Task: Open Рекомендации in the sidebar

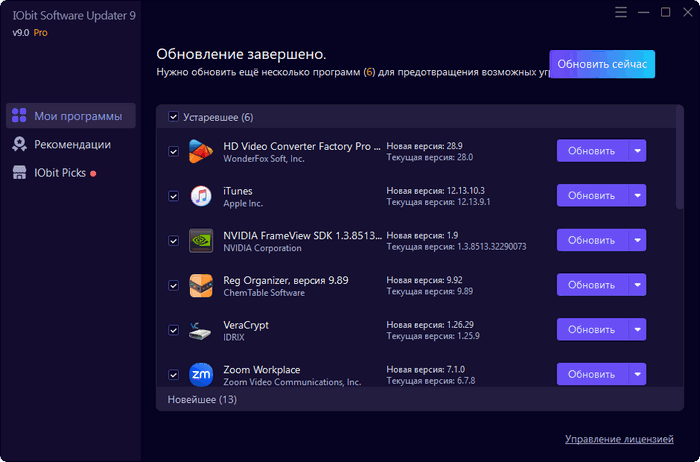Action: coord(71,144)
